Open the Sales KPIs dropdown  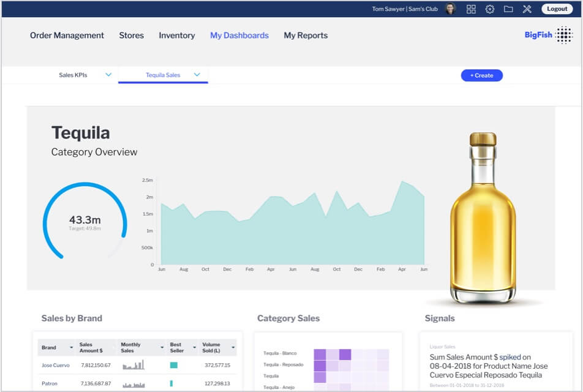pos(109,75)
